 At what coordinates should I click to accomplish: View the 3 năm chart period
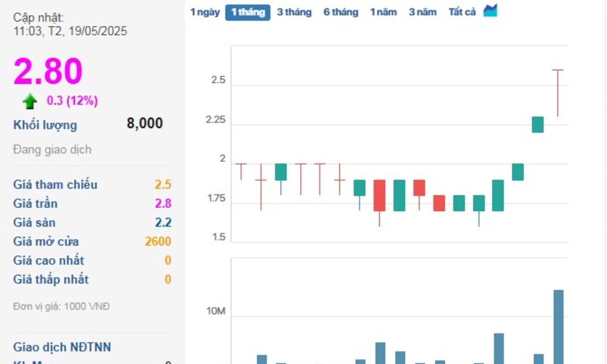coord(423,12)
